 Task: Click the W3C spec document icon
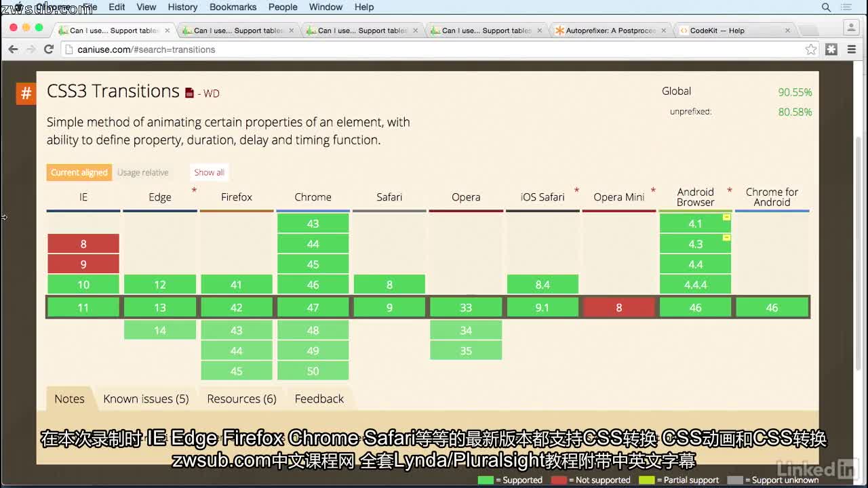189,93
